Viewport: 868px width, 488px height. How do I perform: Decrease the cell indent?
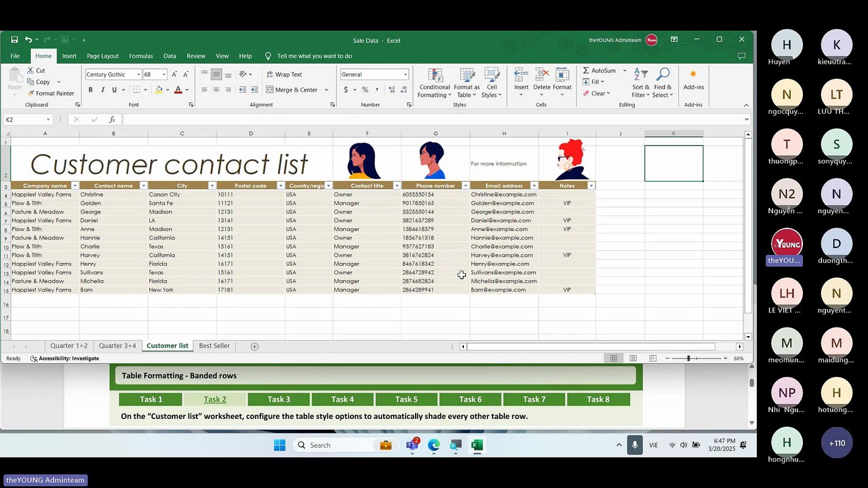(x=243, y=89)
